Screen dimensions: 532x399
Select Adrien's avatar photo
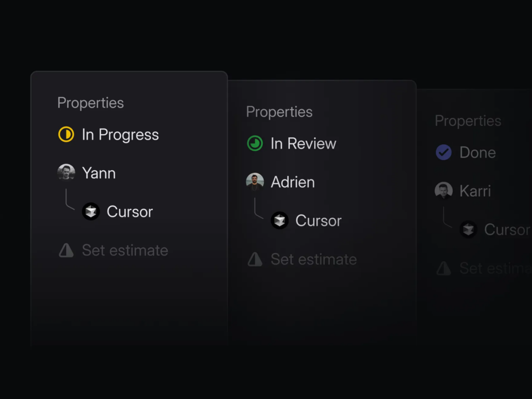[255, 182]
